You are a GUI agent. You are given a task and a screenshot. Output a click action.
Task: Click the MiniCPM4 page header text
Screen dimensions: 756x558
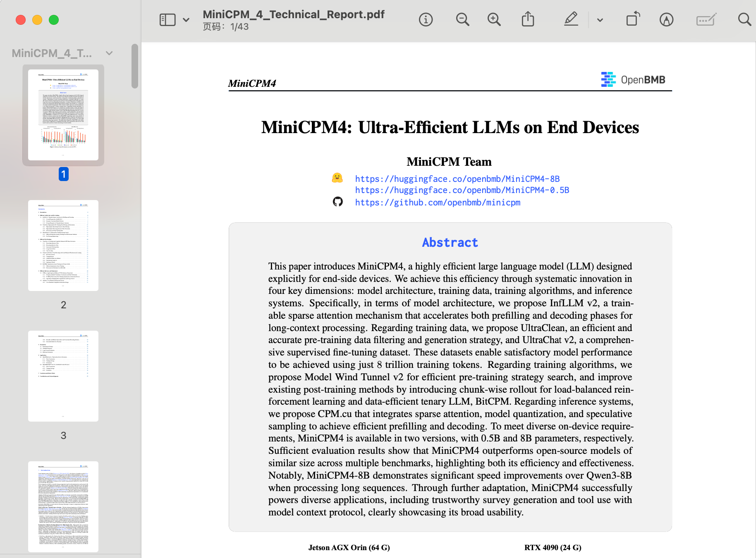pos(252,83)
